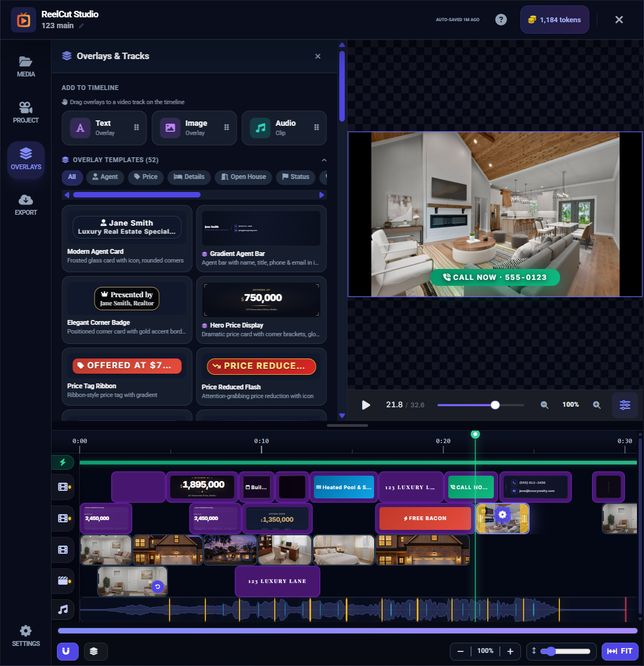Toggle the magnet snapping button below the timeline
The width and height of the screenshot is (644, 666).
(x=67, y=651)
